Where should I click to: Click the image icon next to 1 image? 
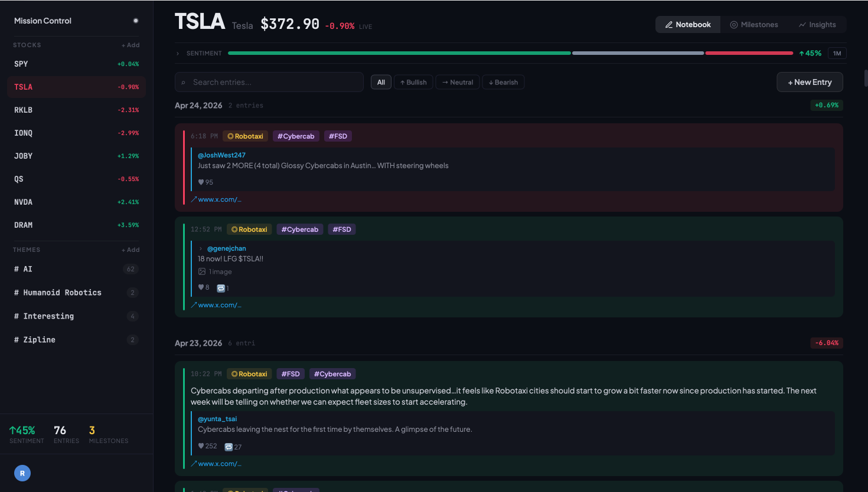202,271
